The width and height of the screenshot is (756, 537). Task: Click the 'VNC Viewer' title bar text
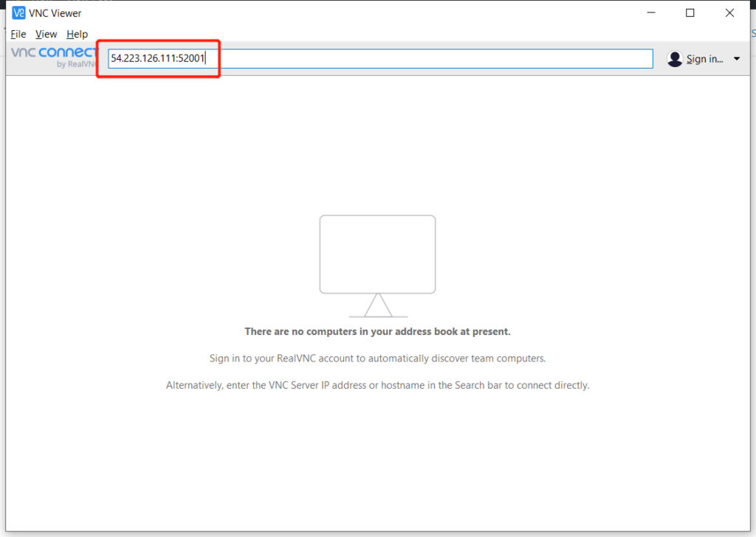point(55,13)
